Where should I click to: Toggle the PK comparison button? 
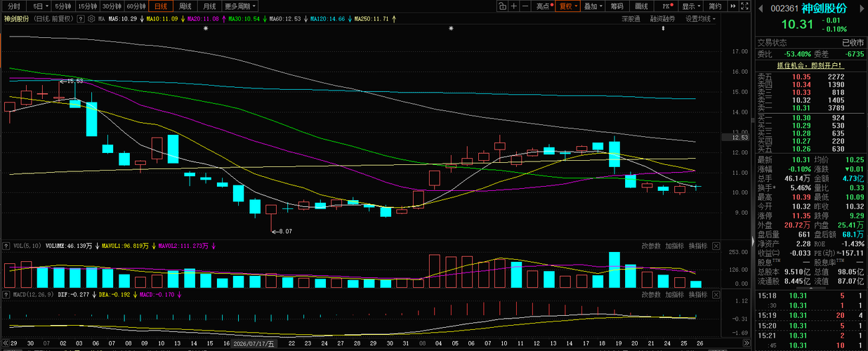pyautogui.click(x=668, y=6)
